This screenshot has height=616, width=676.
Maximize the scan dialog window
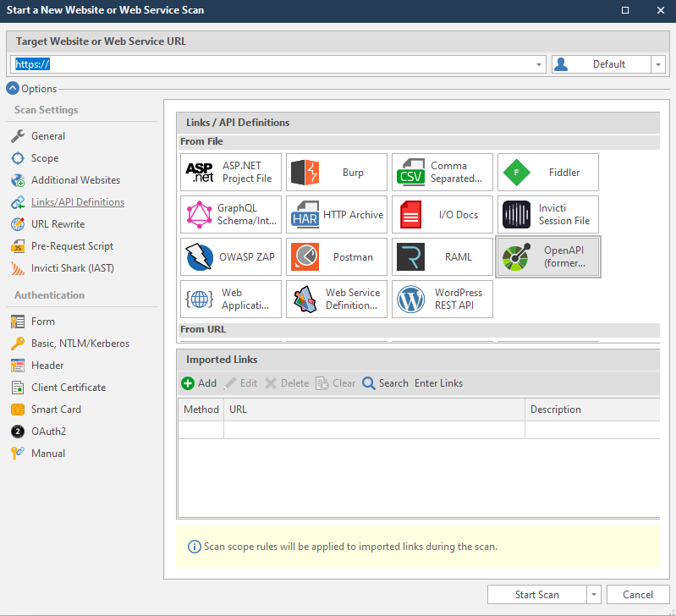[x=625, y=10]
